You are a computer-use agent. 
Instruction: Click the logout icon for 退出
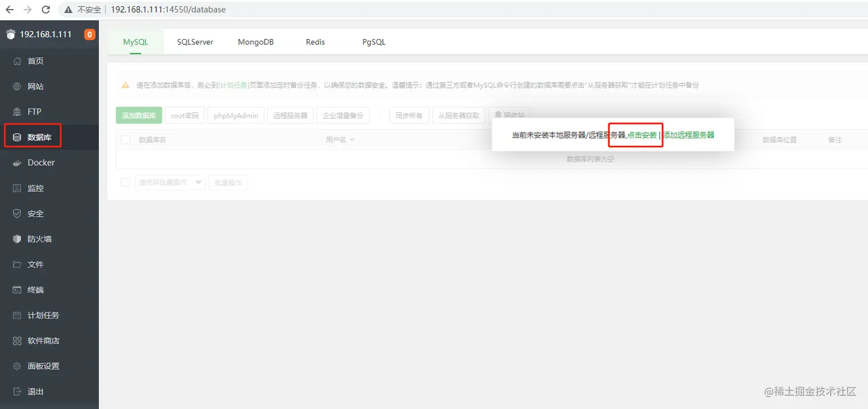[17, 392]
